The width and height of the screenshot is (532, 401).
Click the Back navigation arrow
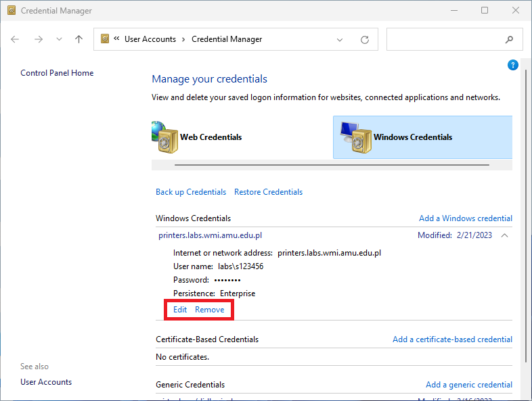(15, 39)
